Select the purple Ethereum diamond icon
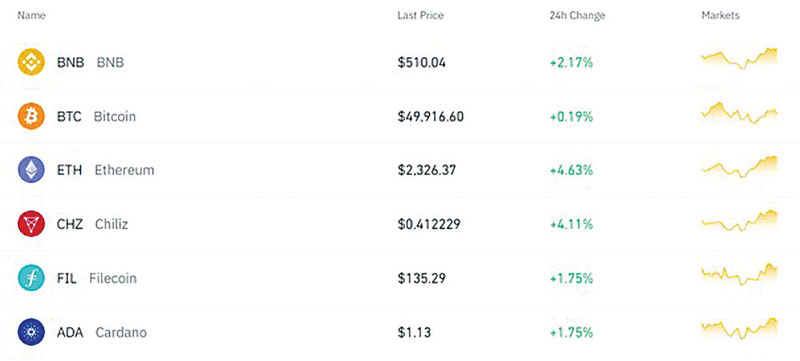The height and width of the screenshot is (361, 800). (31, 170)
